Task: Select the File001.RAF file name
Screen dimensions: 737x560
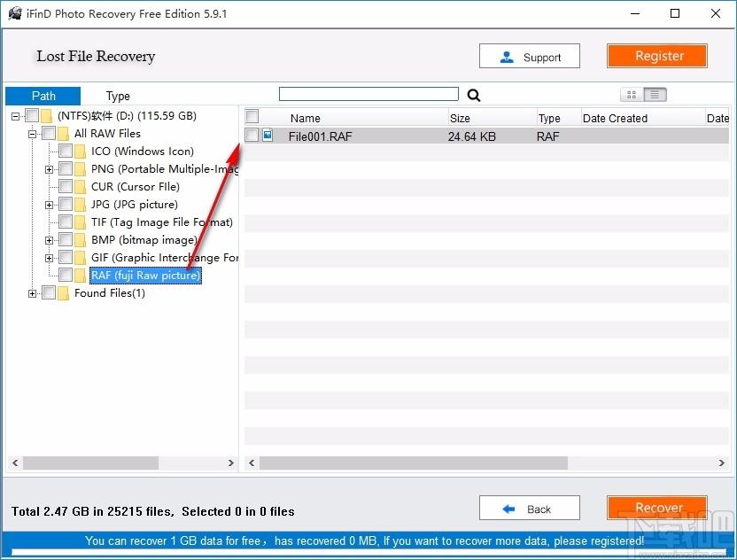Action: click(320, 136)
